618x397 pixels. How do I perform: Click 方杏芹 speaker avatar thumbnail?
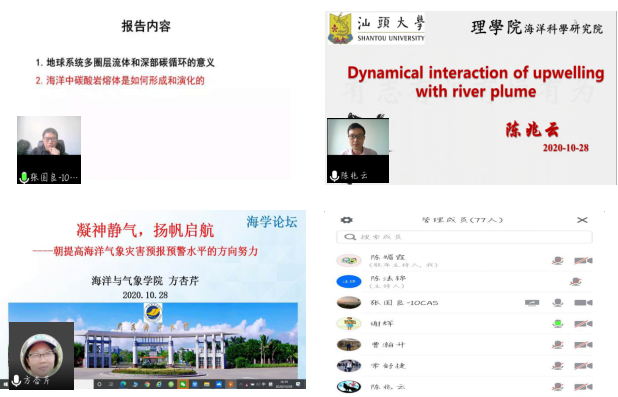pyautogui.click(x=41, y=354)
